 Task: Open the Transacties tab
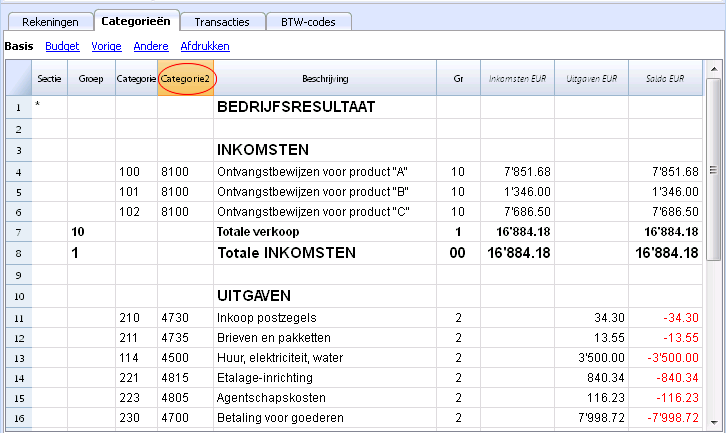click(x=222, y=22)
